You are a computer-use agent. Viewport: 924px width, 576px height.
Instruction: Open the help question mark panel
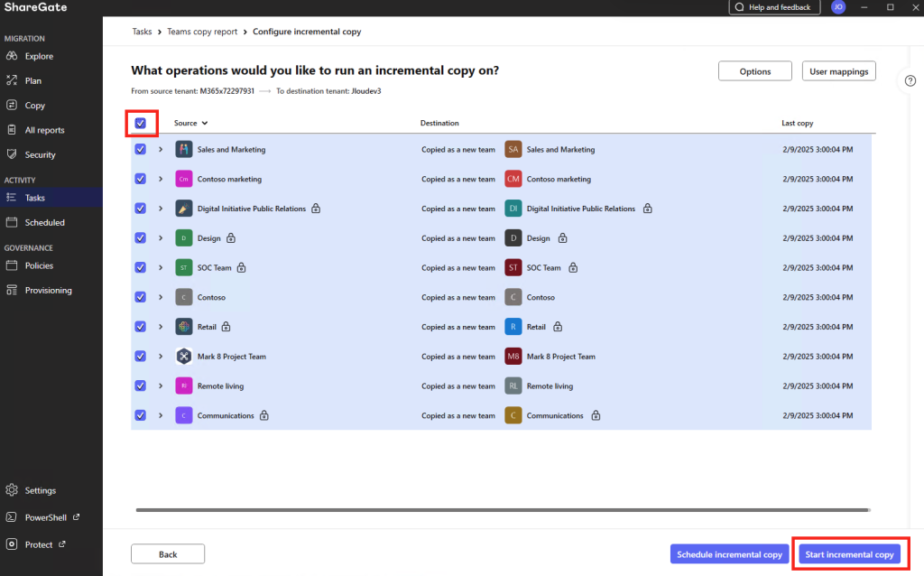[910, 80]
